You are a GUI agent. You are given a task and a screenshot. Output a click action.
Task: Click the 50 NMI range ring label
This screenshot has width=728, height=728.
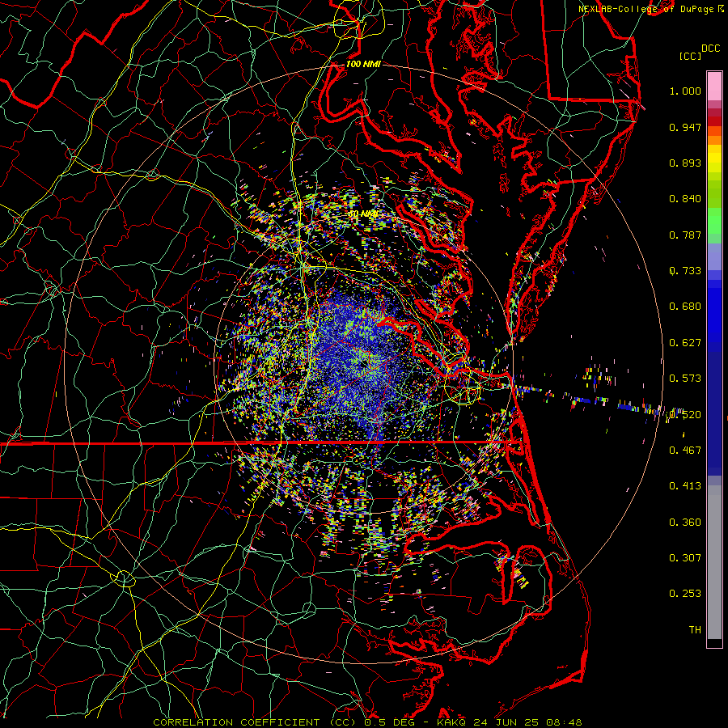pos(363,214)
